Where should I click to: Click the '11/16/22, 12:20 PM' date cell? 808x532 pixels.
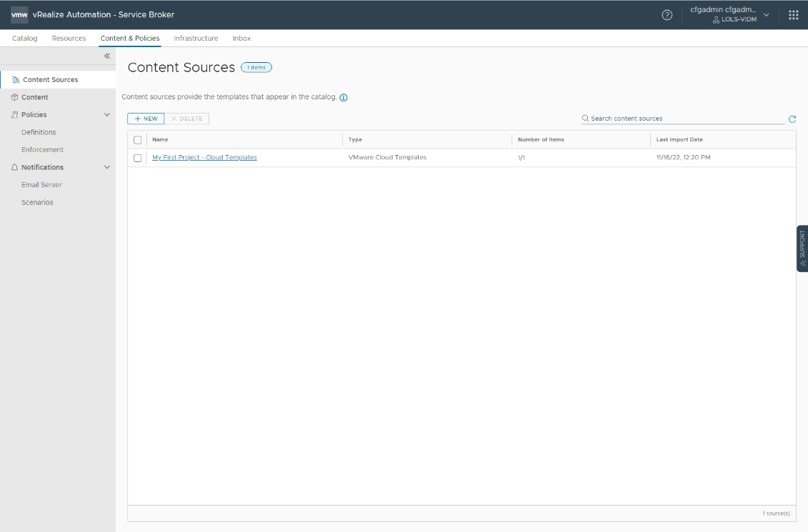click(x=683, y=158)
